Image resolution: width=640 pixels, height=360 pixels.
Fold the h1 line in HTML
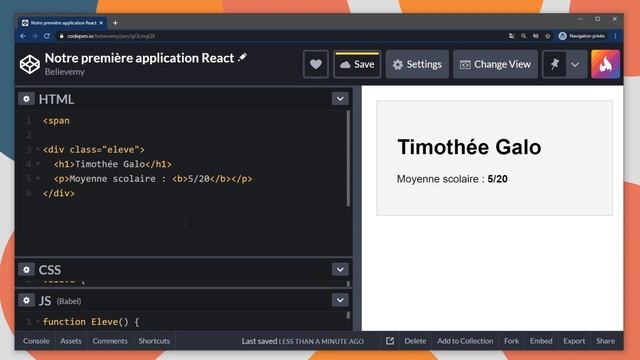(x=38, y=164)
